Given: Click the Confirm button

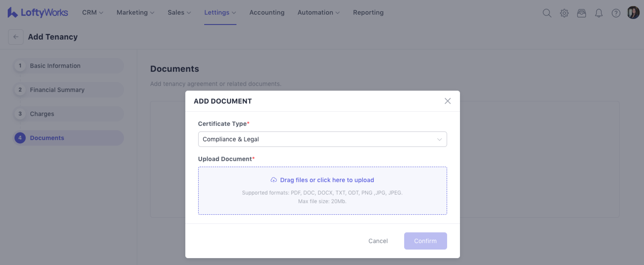Looking at the screenshot, I should [425, 241].
